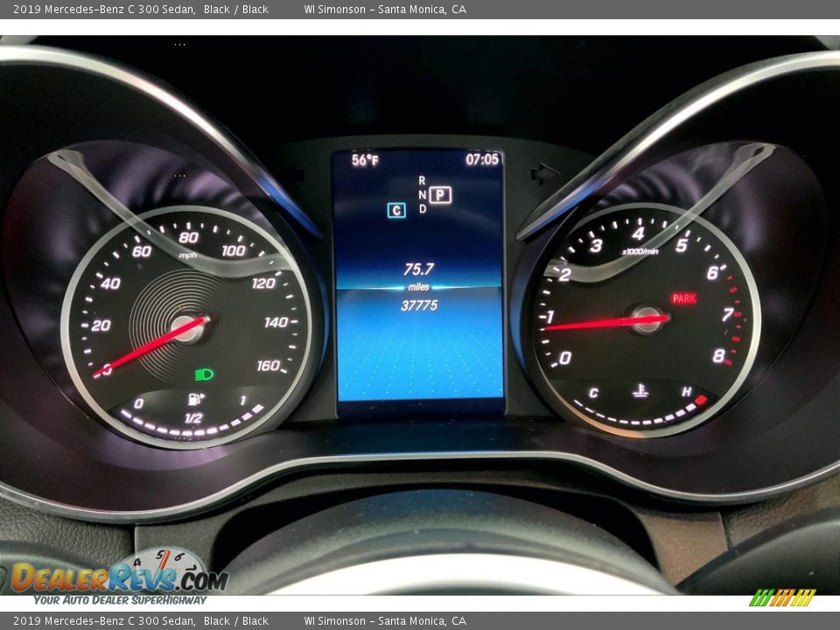
Task: Click the 'miles' unit label
Action: point(418,287)
